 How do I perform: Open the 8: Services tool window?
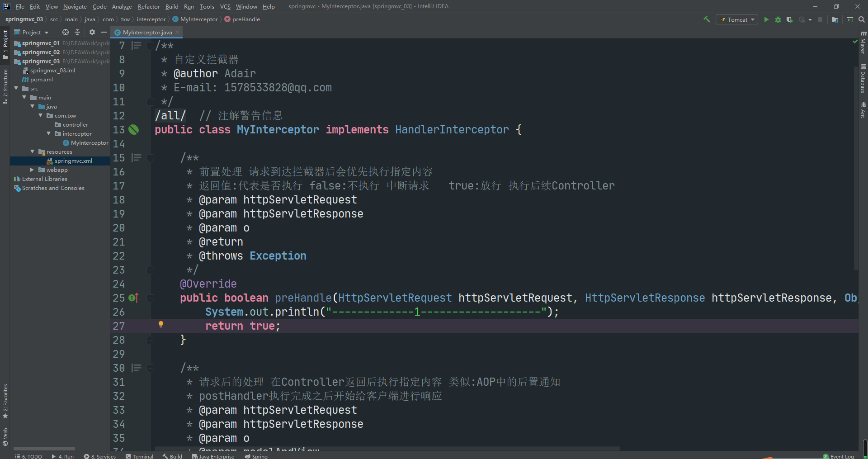click(x=100, y=456)
